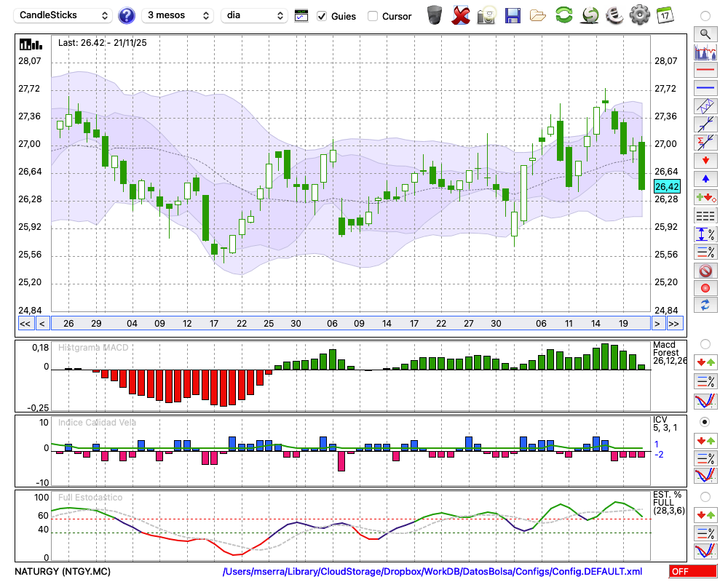Uncheck the Guies checkbox

tap(322, 16)
